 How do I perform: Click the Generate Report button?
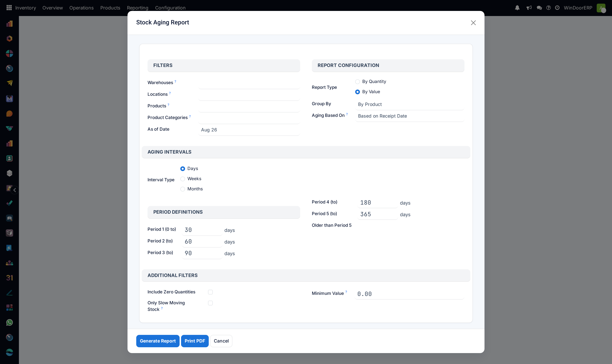158,341
